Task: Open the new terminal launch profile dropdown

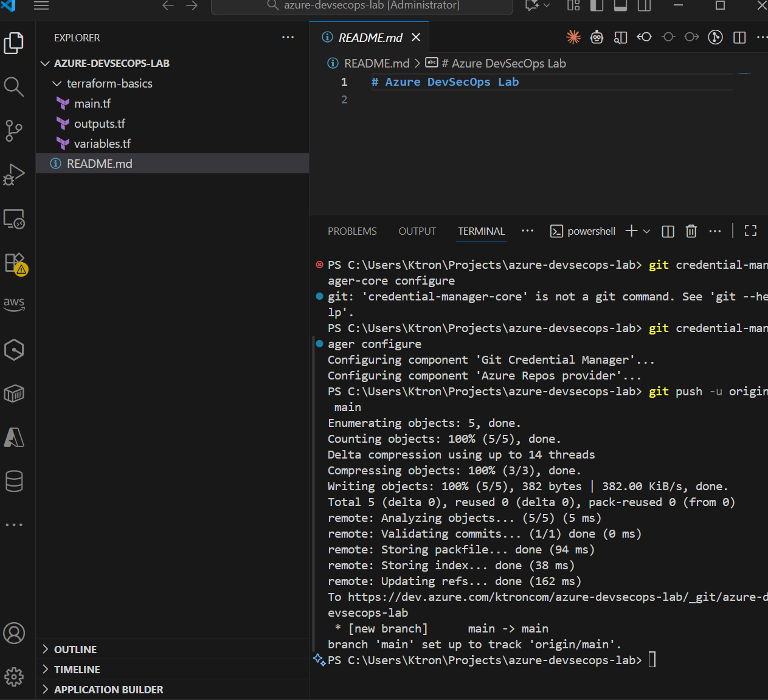Action: click(646, 231)
